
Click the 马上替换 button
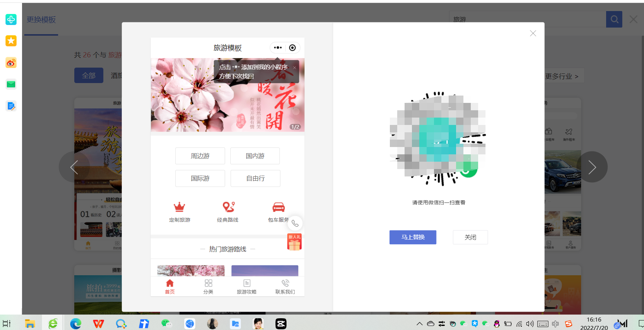413,237
